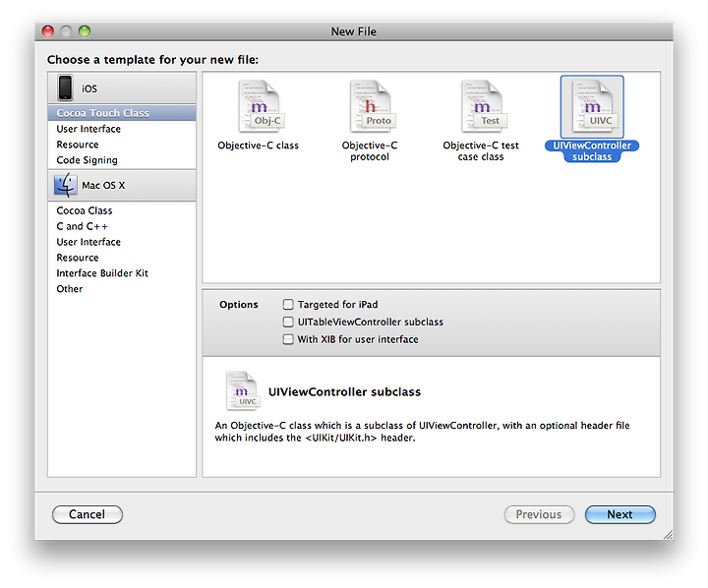Select the Objective-C test case class icon
Viewport: 708px width, 588px height.
tap(482, 106)
